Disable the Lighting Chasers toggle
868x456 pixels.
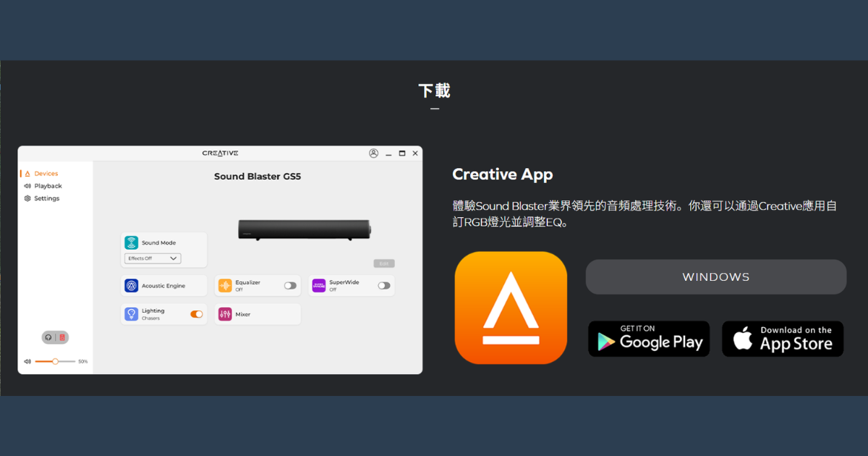click(197, 314)
